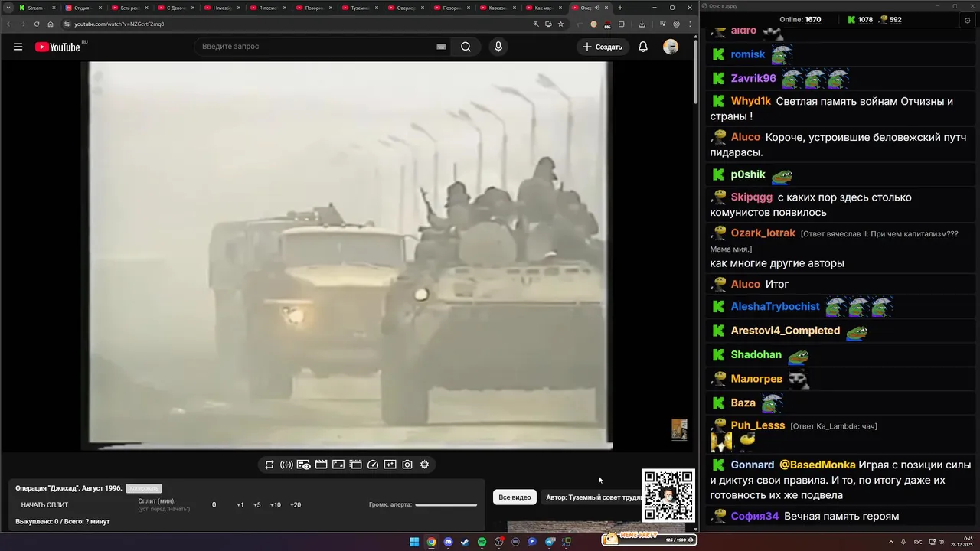This screenshot has height=551, width=980.
Task: Open the gear settings in video toolbar
Action: tap(424, 465)
